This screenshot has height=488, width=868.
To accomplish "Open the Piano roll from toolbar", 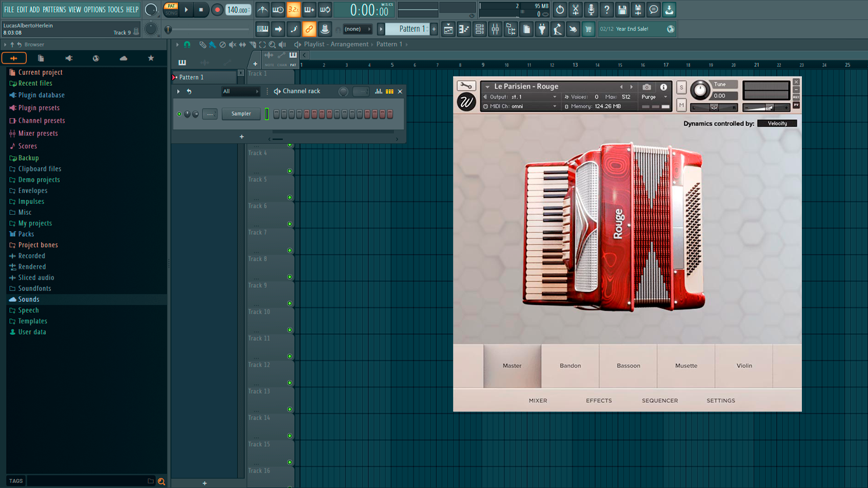I will coord(464,29).
